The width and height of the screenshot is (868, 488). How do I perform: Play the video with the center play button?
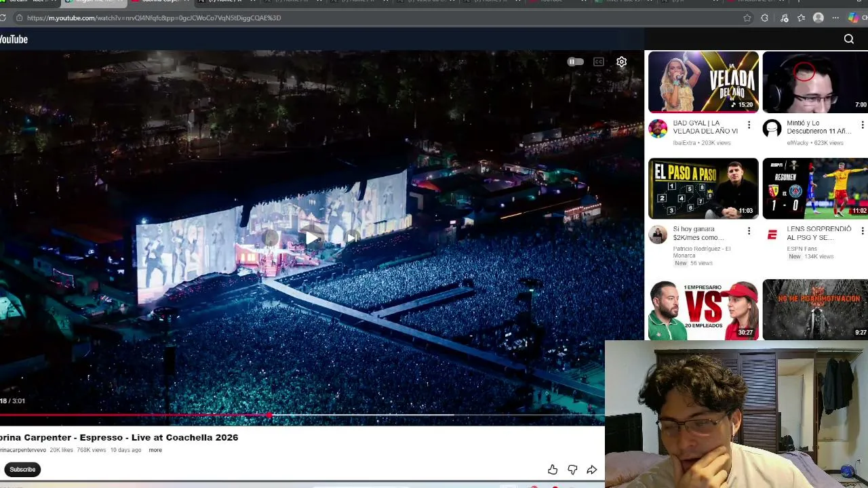312,237
